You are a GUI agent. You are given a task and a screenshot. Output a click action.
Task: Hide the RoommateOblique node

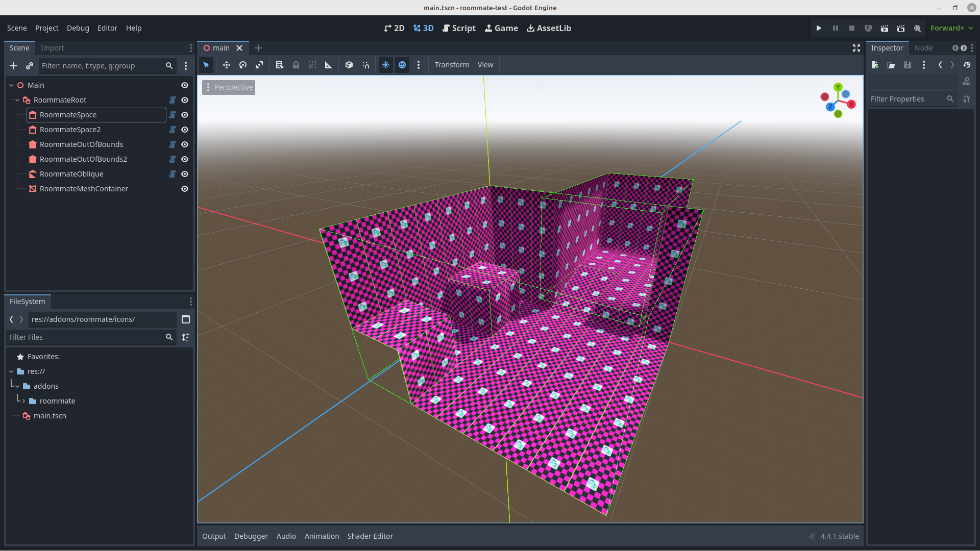[185, 174]
